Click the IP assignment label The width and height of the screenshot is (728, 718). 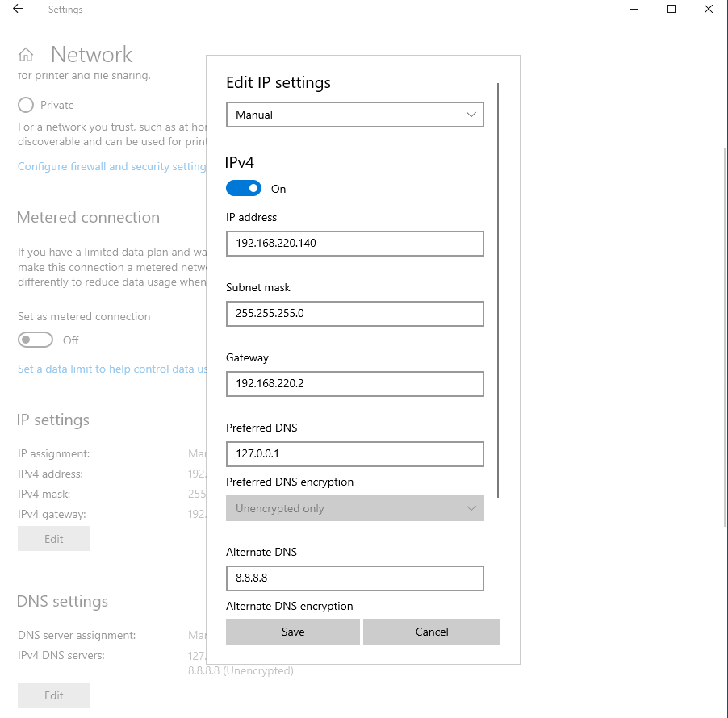54,453
